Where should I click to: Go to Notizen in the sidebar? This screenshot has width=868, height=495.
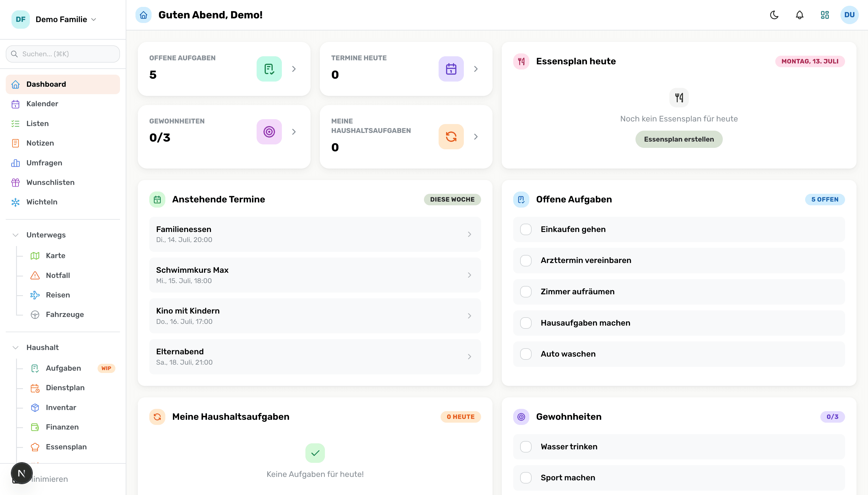tap(63, 143)
